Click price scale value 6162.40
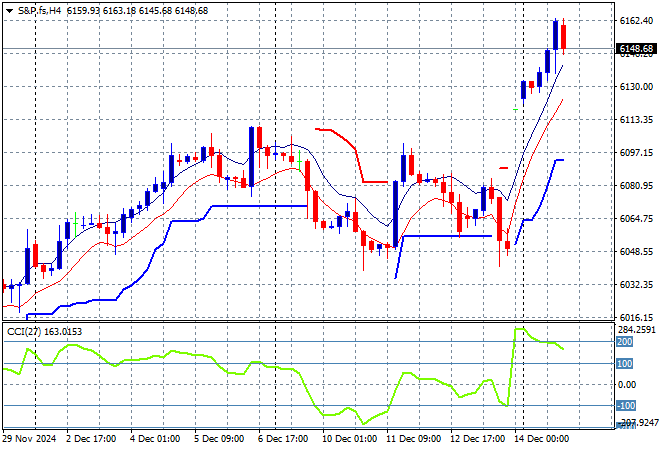 pyautogui.click(x=636, y=21)
